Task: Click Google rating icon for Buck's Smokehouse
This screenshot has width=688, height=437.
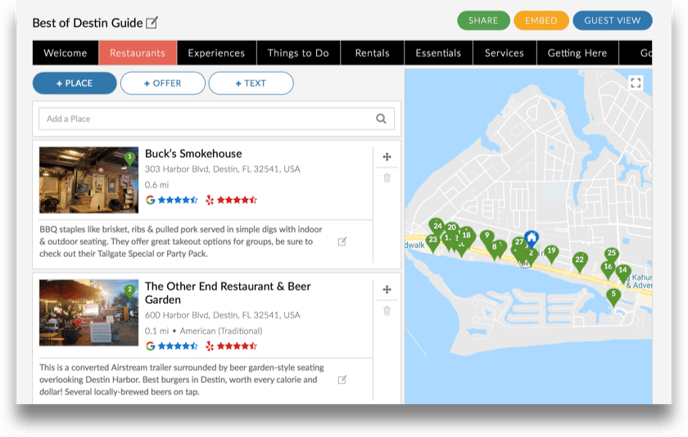Action: pos(150,200)
